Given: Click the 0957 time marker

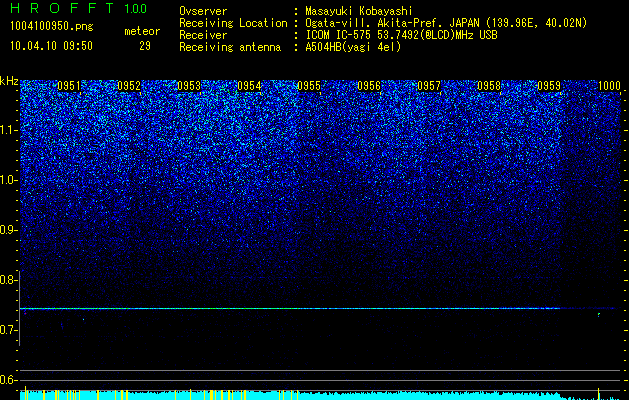Looking at the screenshot, I should coord(429,86).
